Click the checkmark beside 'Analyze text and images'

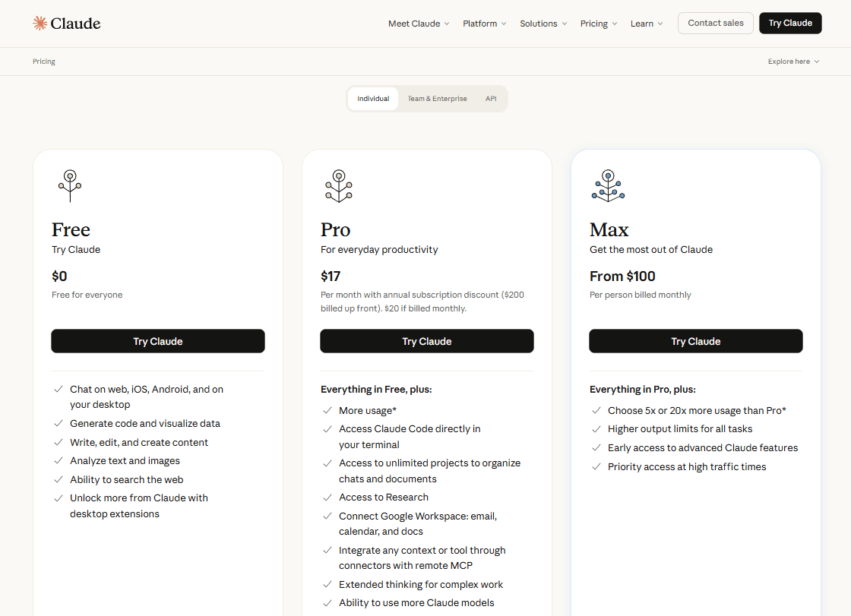(x=58, y=461)
